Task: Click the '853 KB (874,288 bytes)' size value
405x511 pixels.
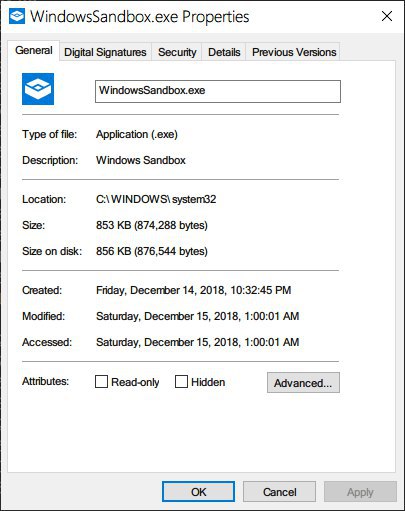Action: tap(152, 225)
